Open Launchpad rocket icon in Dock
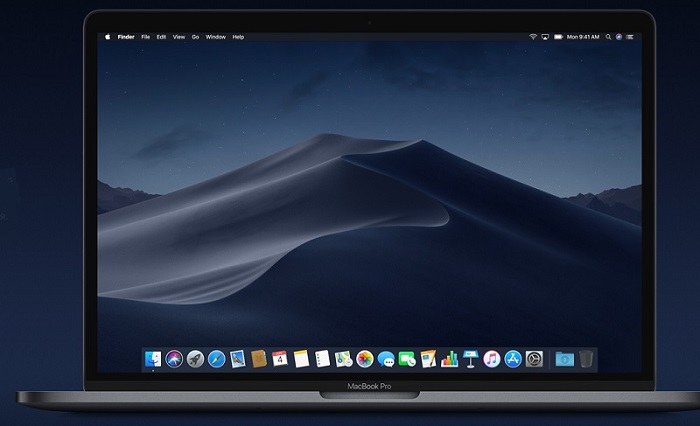Viewport: 700px width, 426px height. [x=195, y=359]
